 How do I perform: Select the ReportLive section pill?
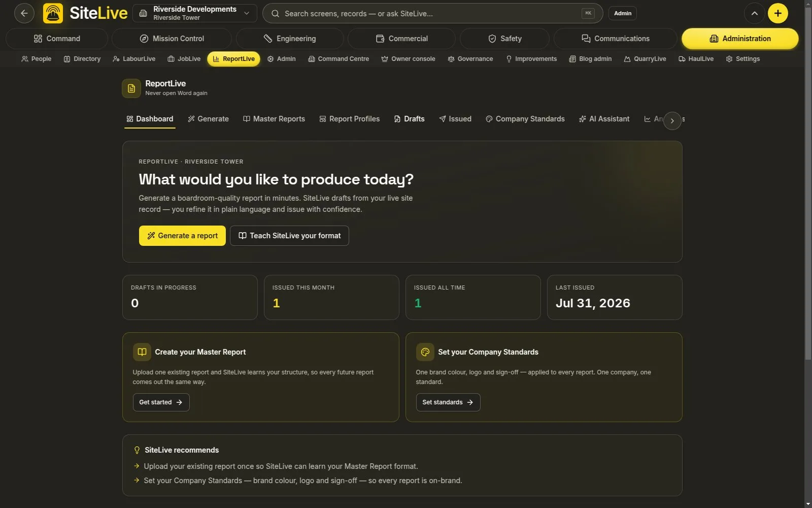coord(233,59)
